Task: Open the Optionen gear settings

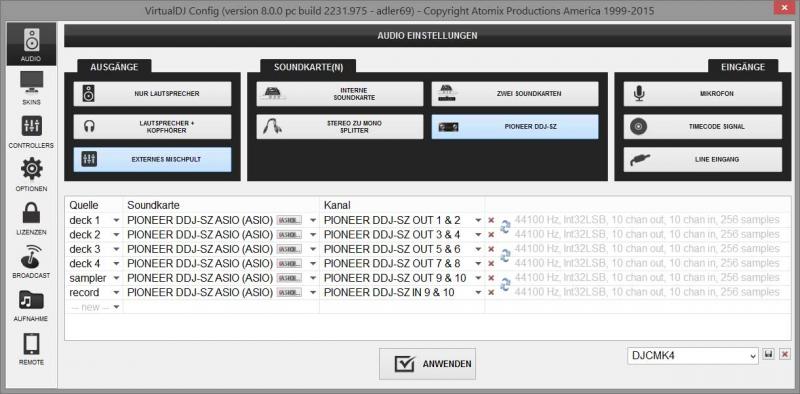Action: pyautogui.click(x=31, y=175)
